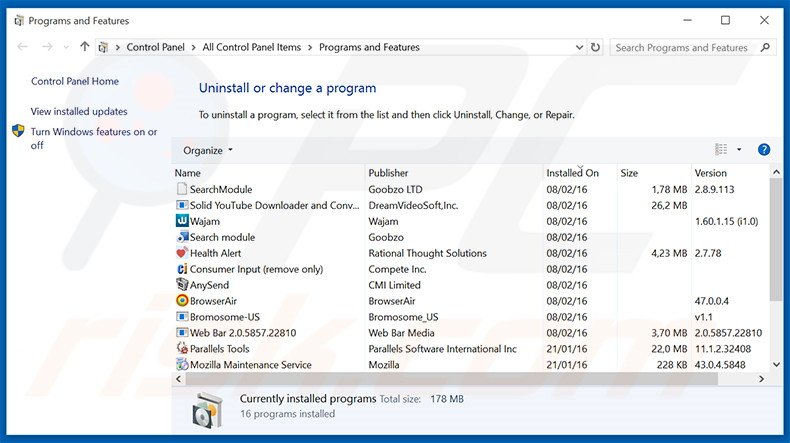Click publisher CMI Limited cell
Screen dimensions: 790x443
click(394, 285)
